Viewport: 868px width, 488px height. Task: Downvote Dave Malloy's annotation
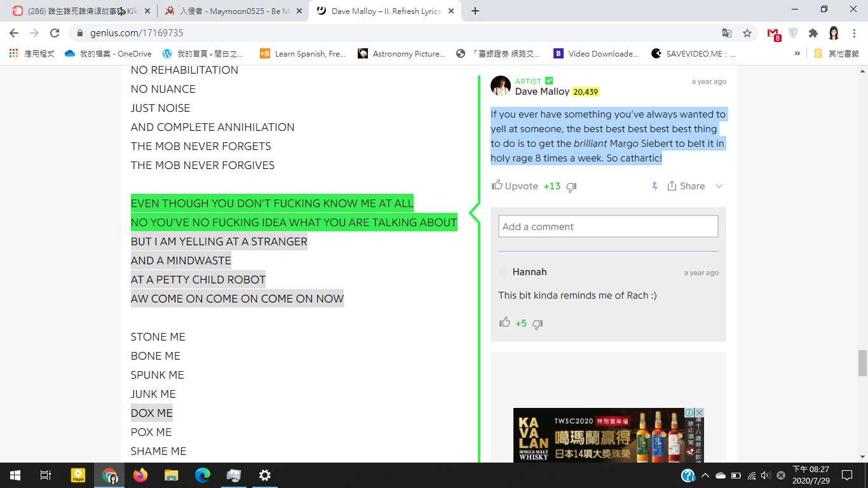click(571, 187)
